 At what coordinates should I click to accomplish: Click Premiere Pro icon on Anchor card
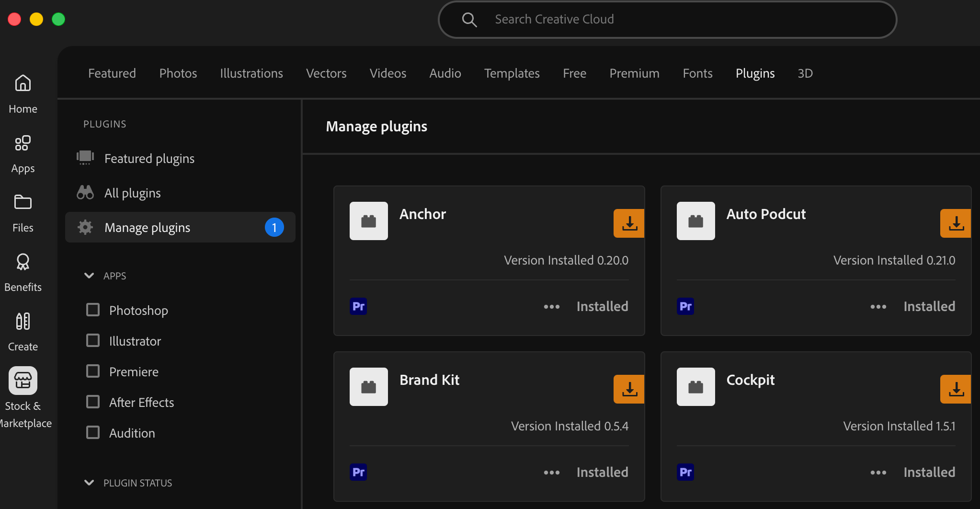(358, 306)
